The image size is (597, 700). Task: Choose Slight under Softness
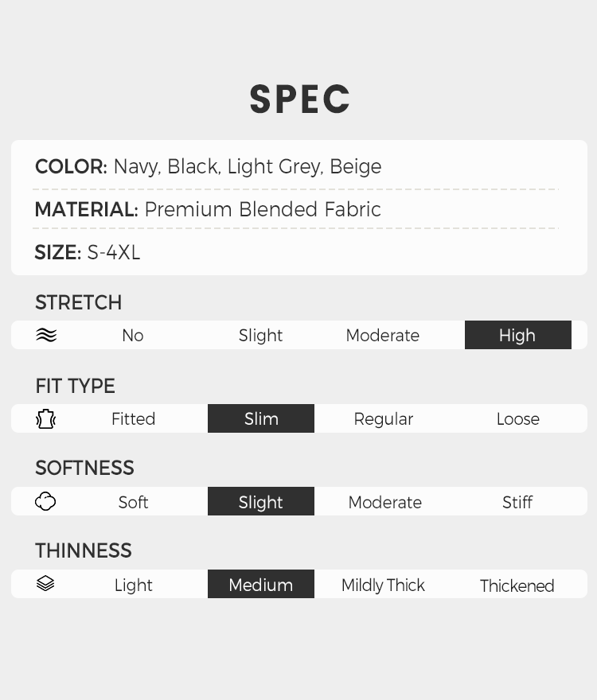(261, 502)
